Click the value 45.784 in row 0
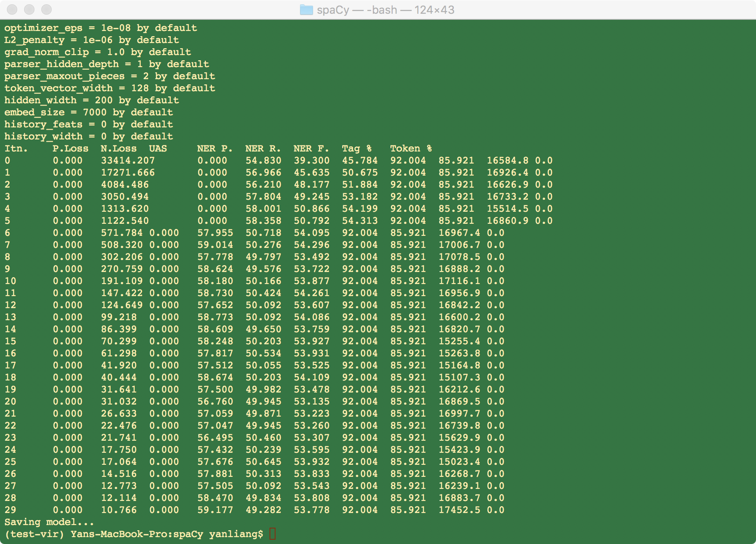The image size is (756, 544). (360, 161)
